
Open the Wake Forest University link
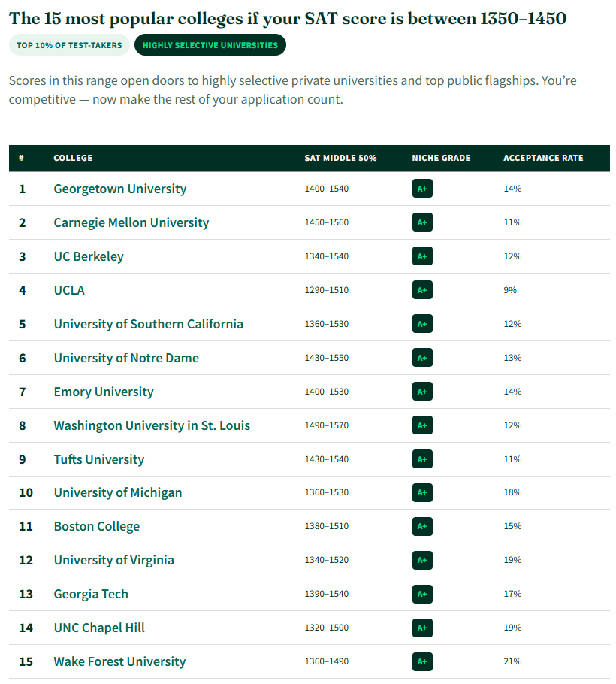[119, 661]
